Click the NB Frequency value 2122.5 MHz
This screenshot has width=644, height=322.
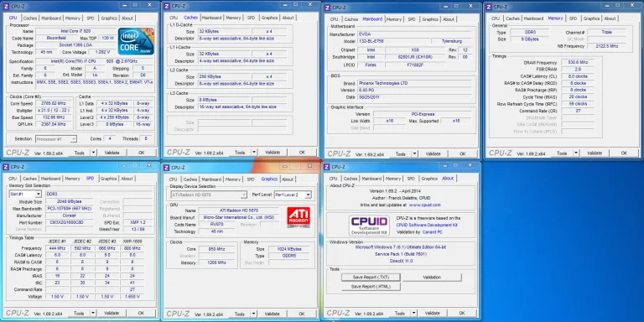point(606,46)
